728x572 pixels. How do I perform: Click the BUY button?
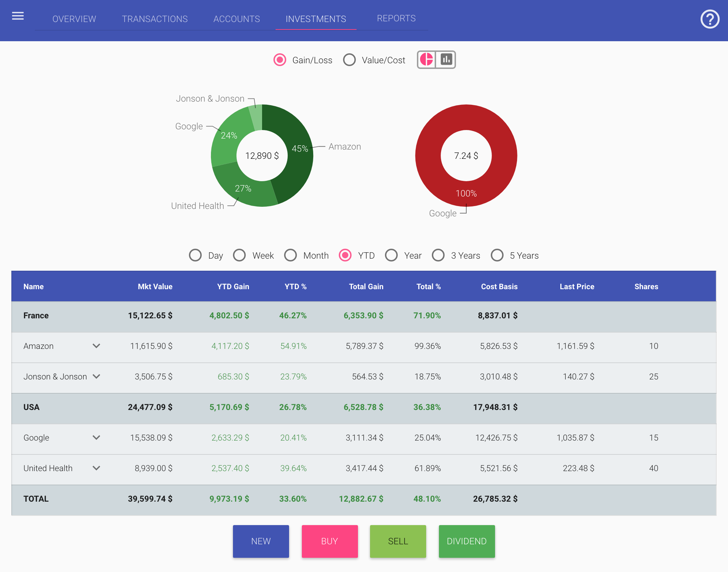[x=330, y=541]
